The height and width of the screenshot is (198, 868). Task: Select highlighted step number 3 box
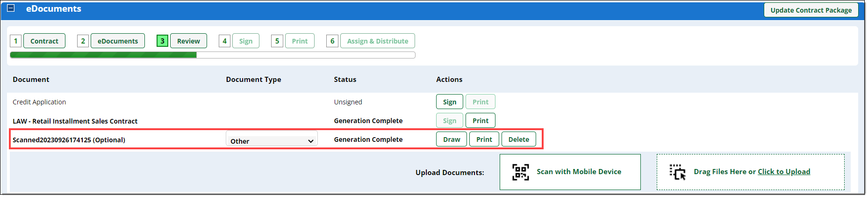coord(162,41)
